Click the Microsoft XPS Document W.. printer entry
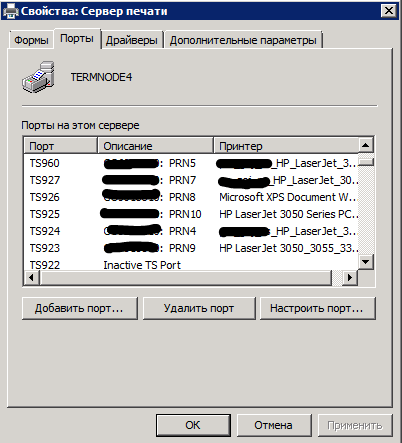The width and height of the screenshot is (402, 443). 288,197
